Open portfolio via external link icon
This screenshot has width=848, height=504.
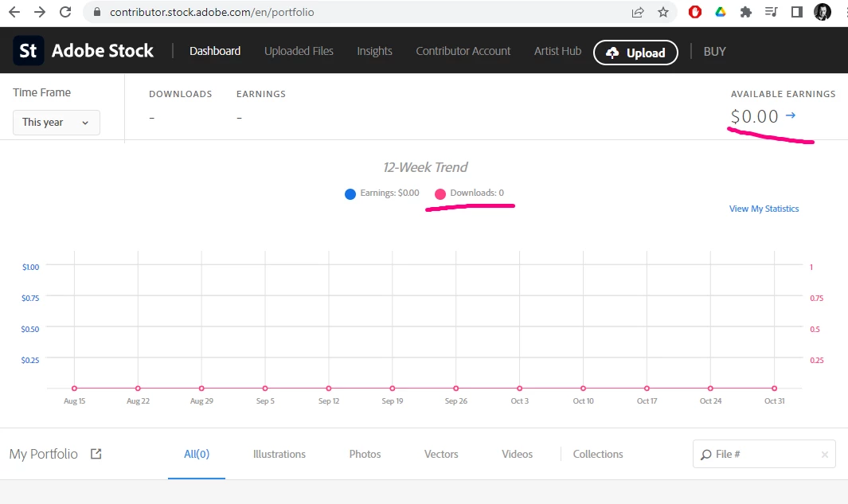tap(96, 454)
